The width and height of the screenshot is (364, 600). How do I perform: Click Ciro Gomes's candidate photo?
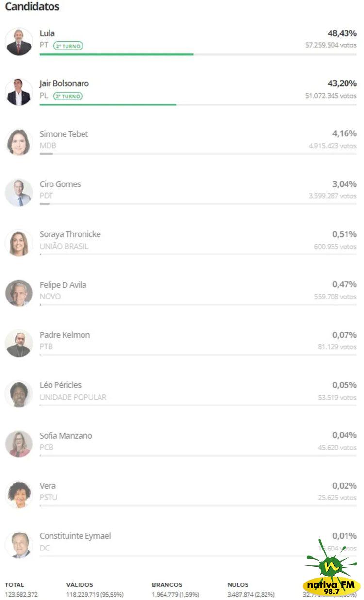coord(18,192)
